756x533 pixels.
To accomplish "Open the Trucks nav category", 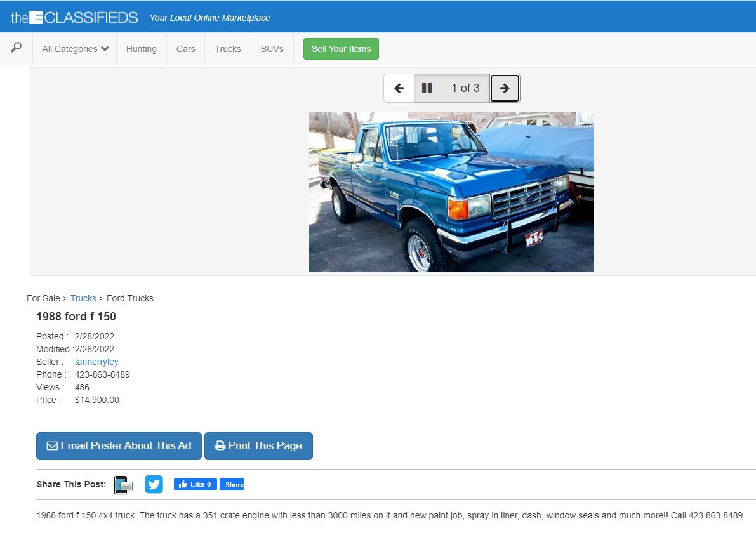I will point(228,49).
